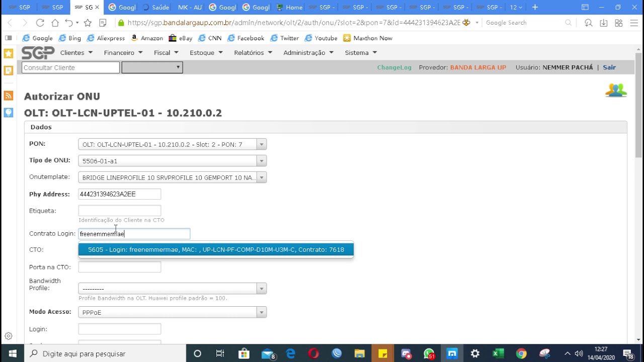The height and width of the screenshot is (362, 644).
Task: Open the Financeiro menu
Action: tap(123, 53)
